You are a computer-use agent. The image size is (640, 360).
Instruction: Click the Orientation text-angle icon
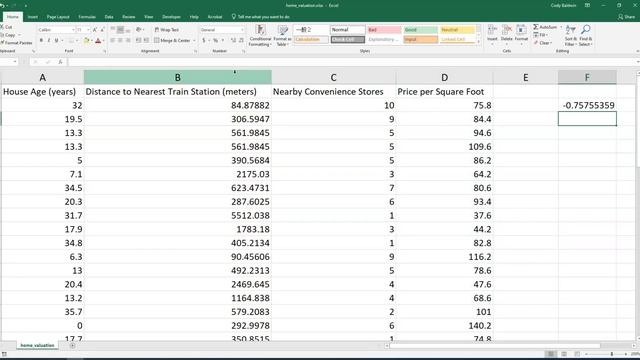pos(140,30)
